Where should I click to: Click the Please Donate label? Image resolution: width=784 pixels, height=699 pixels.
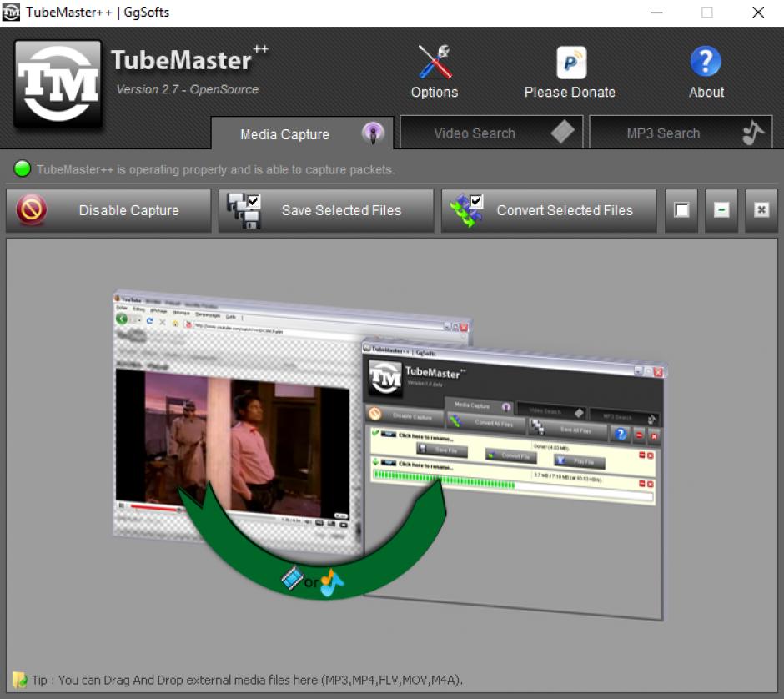coord(570,92)
